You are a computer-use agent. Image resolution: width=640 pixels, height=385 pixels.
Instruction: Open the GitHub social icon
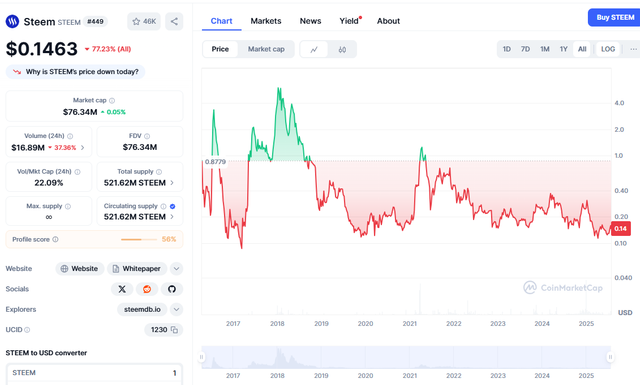pyautogui.click(x=172, y=289)
